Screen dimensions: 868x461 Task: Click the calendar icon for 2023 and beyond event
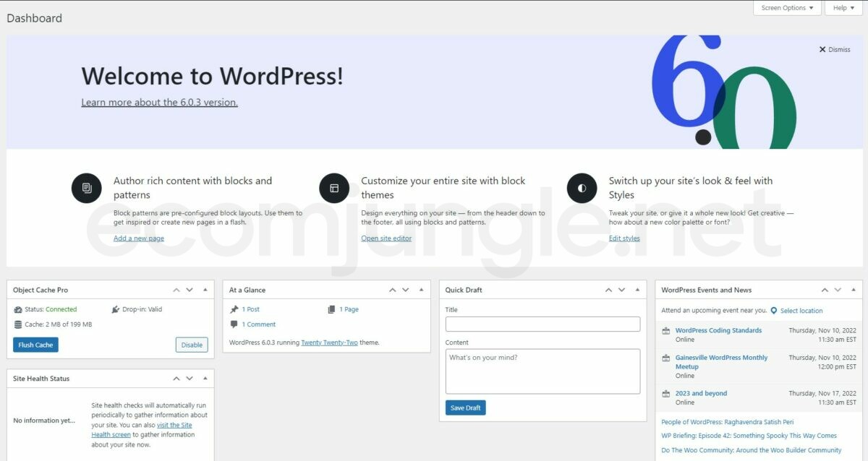667,394
